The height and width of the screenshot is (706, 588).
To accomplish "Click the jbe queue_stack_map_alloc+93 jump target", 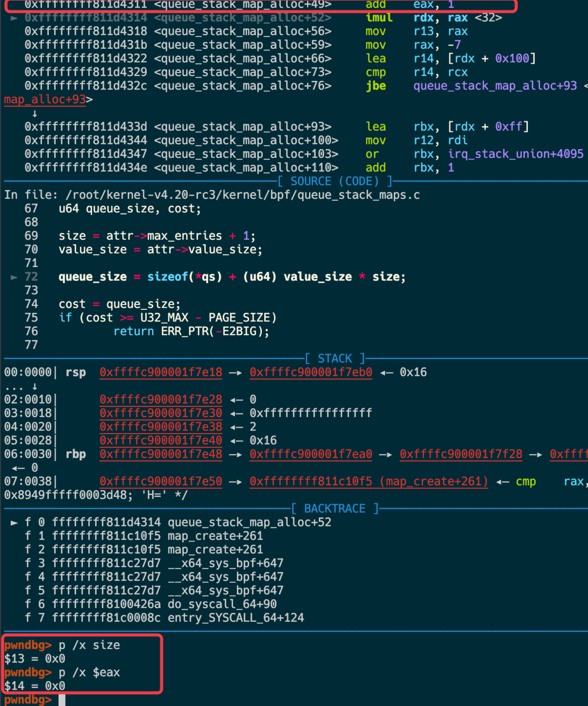I will coord(495,86).
